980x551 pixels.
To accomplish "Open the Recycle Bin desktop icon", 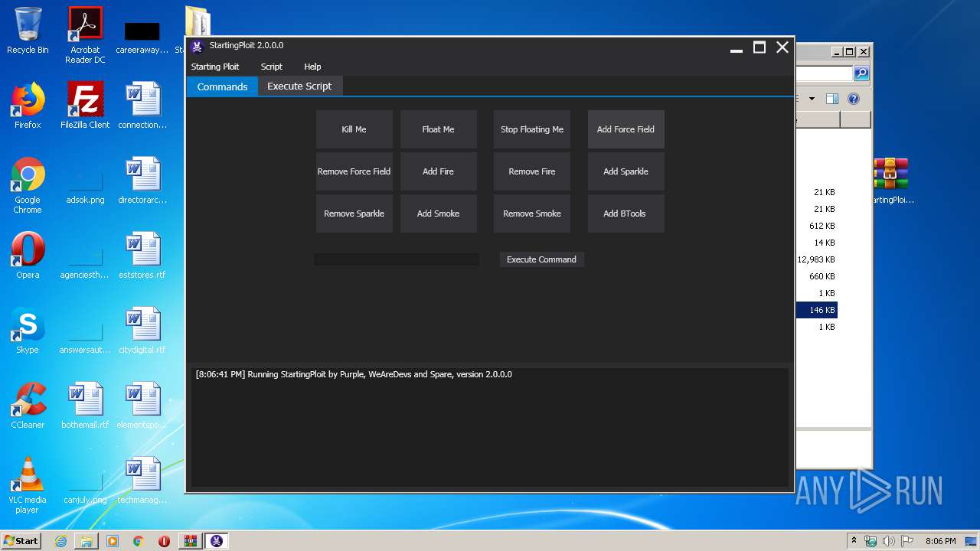I will coord(28,31).
